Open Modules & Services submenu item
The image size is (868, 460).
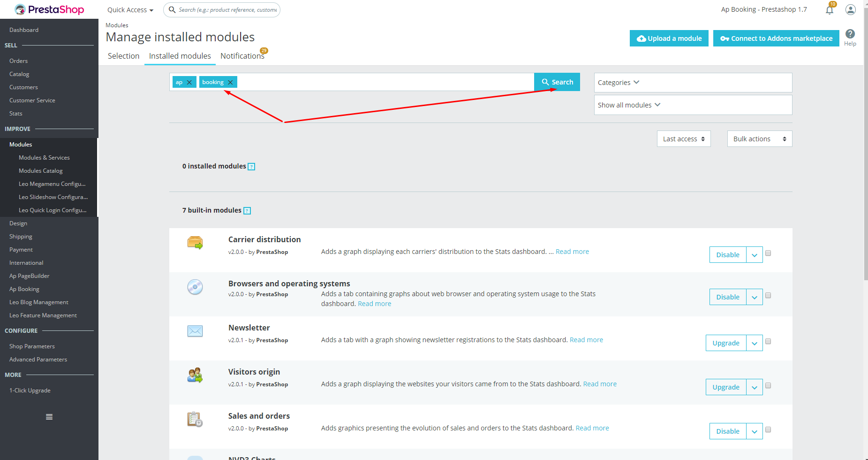[44, 158]
